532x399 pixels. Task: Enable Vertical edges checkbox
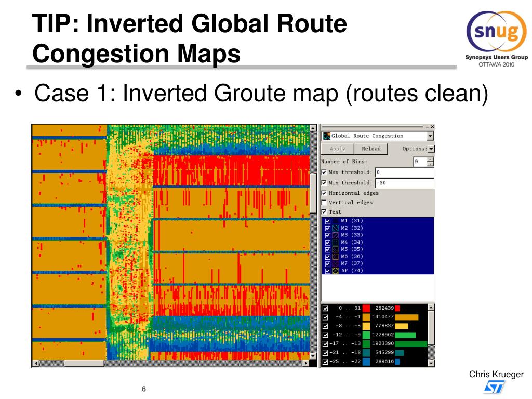tap(324, 202)
